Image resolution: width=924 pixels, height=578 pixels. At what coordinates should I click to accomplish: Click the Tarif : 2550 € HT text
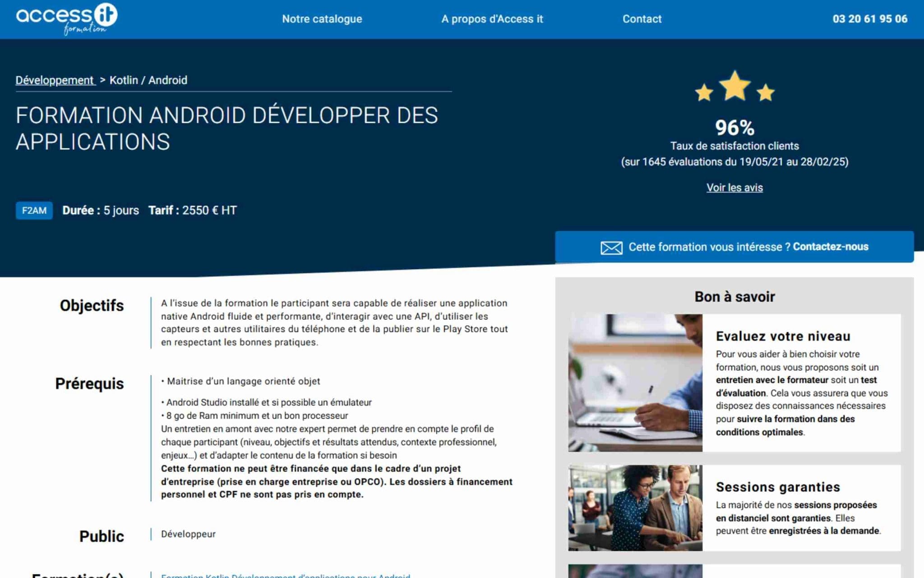click(x=193, y=210)
